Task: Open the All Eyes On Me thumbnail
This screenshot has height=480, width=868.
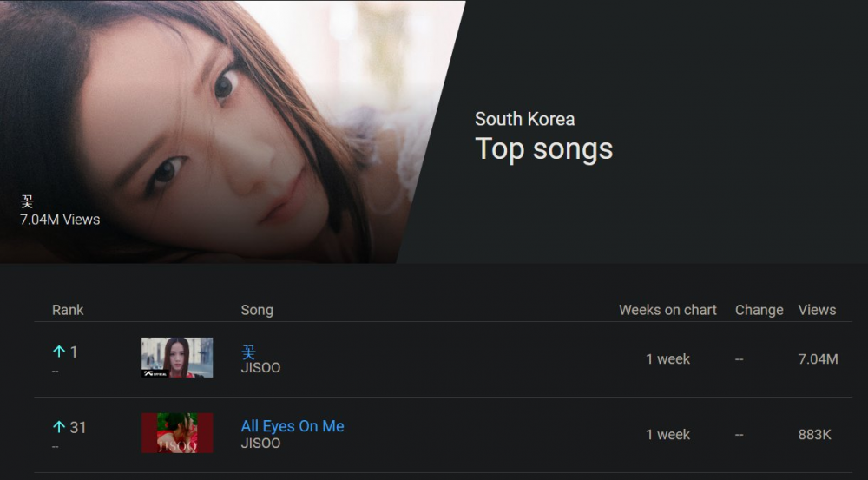Action: (x=177, y=433)
